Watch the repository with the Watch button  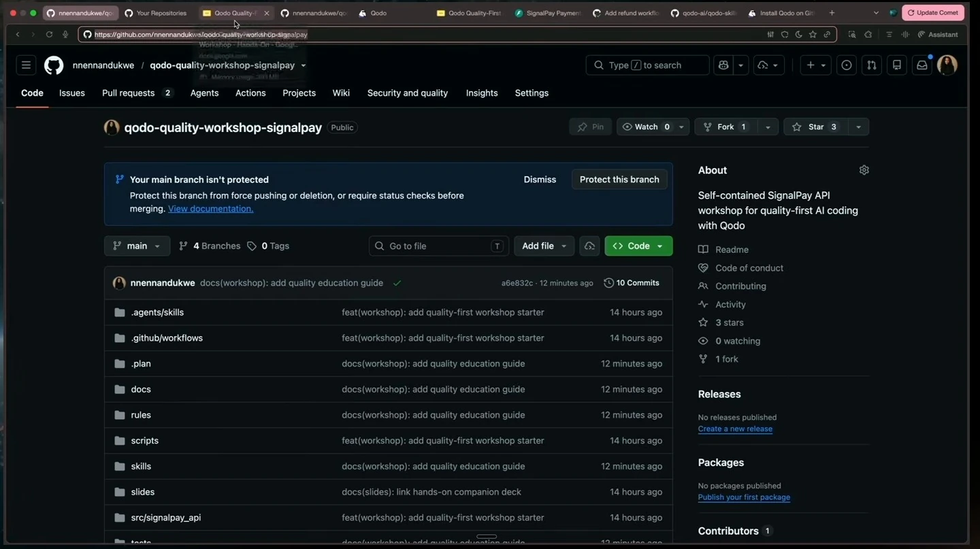pos(646,127)
